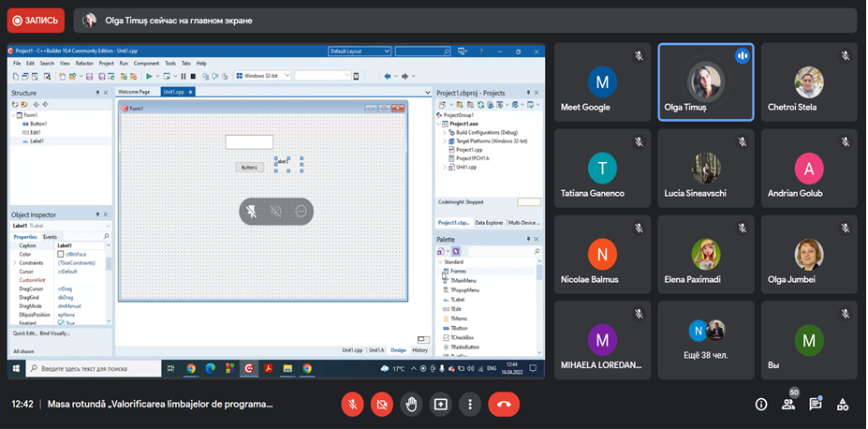868x429 pixels.
Task: Unpin the presentation using overlay pin icon
Action: 252,212
